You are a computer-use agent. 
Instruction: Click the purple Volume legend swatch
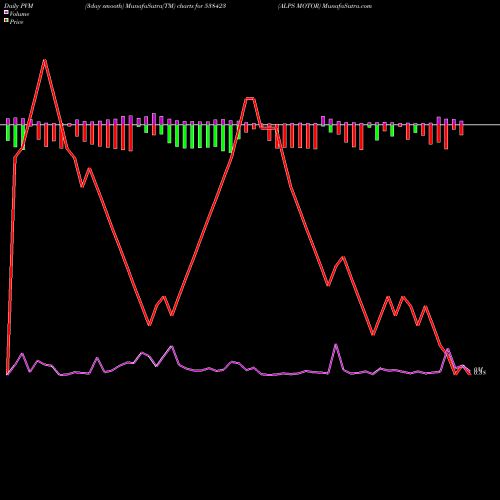[x=6, y=12]
